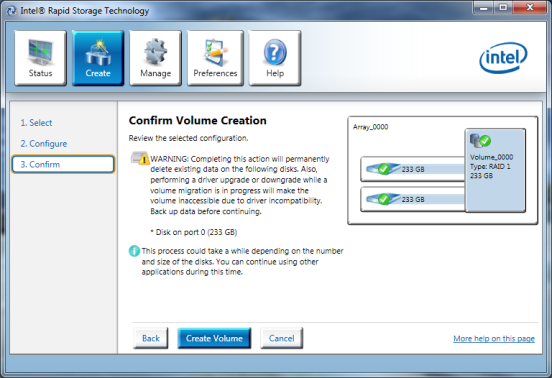This screenshot has height=378, width=552.
Task: Cancel the volume creation
Action: [x=281, y=338]
